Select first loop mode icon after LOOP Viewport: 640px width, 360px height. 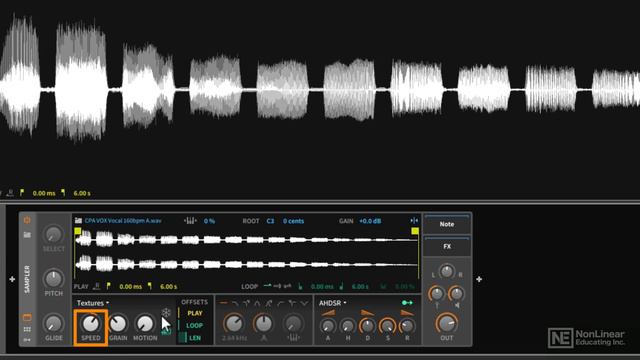[x=267, y=286]
